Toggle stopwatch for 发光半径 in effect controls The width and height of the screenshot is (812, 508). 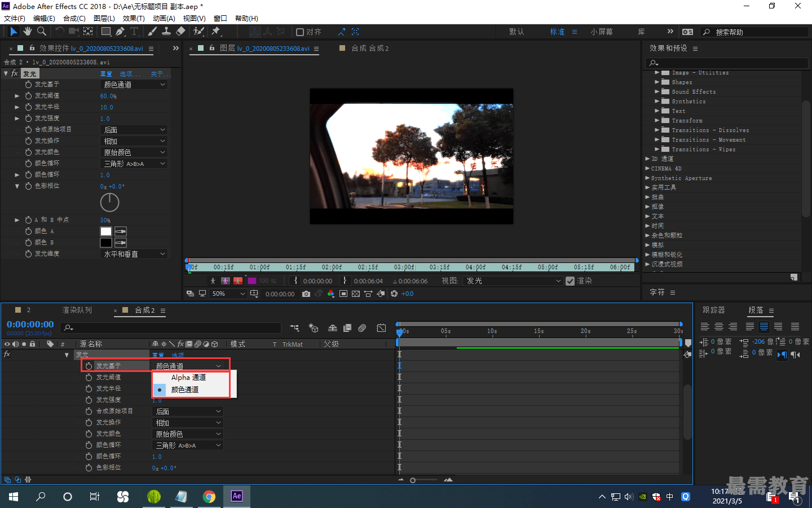(28, 107)
